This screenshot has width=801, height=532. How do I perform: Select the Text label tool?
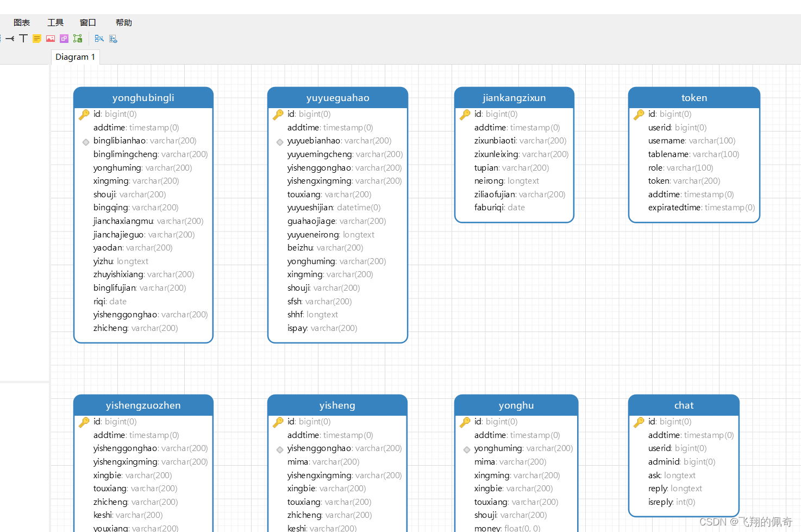click(23, 39)
